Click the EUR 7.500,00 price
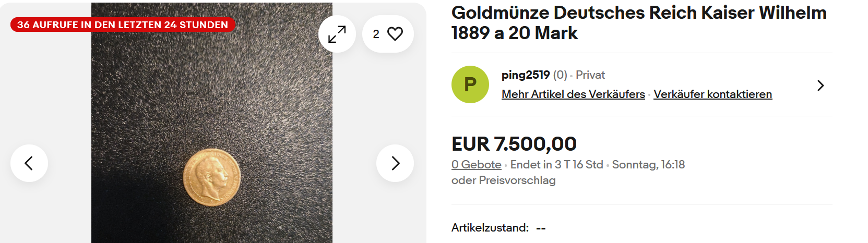This screenshot has width=868, height=243. point(514,144)
